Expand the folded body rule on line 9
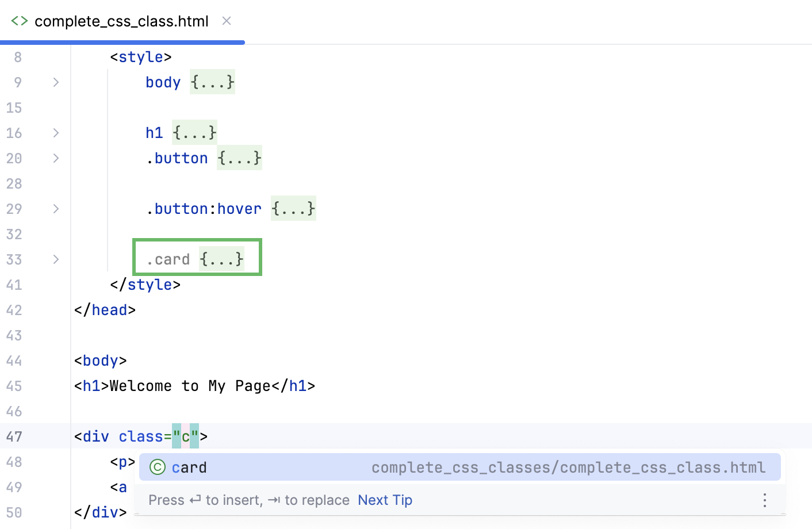This screenshot has height=529, width=812. pos(55,82)
